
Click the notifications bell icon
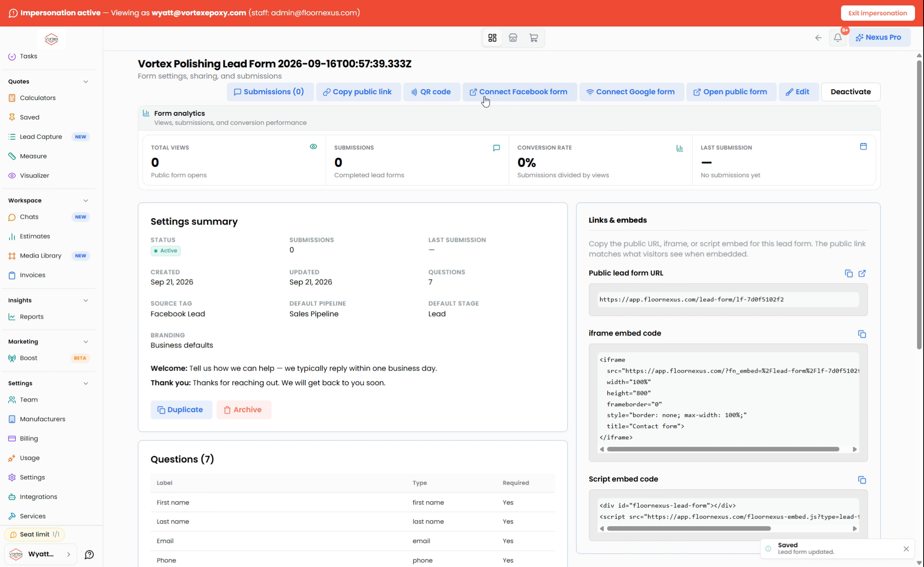838,38
